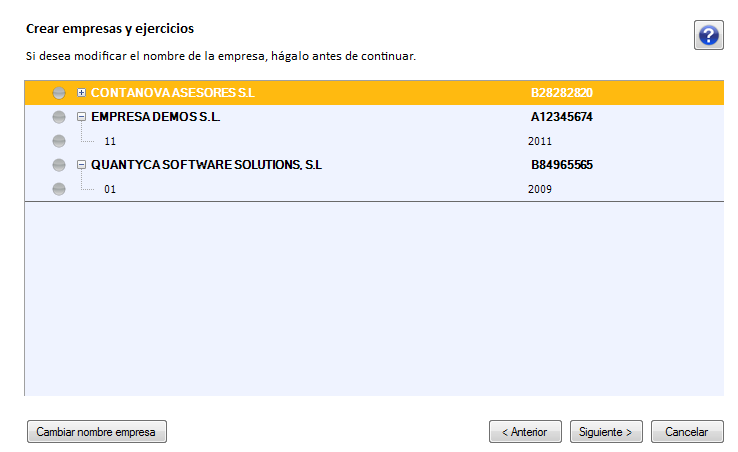Click the gray status circle for QUANTYCA SOFTWARE
Viewport: 738px width, 452px height.
point(59,165)
